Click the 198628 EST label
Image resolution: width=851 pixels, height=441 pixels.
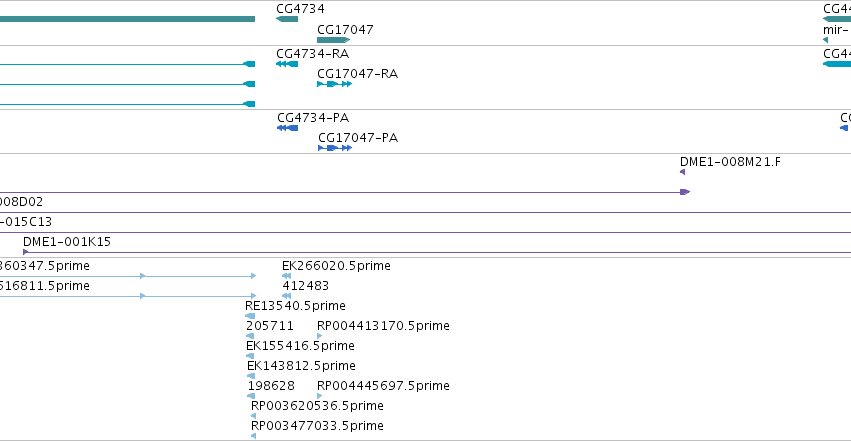click(x=271, y=386)
